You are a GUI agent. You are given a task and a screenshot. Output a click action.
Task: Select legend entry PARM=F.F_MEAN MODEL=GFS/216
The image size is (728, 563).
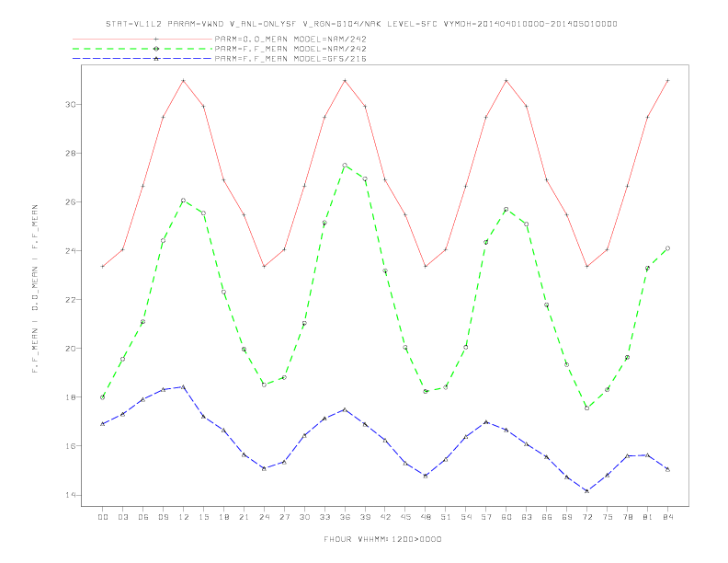tap(290, 59)
